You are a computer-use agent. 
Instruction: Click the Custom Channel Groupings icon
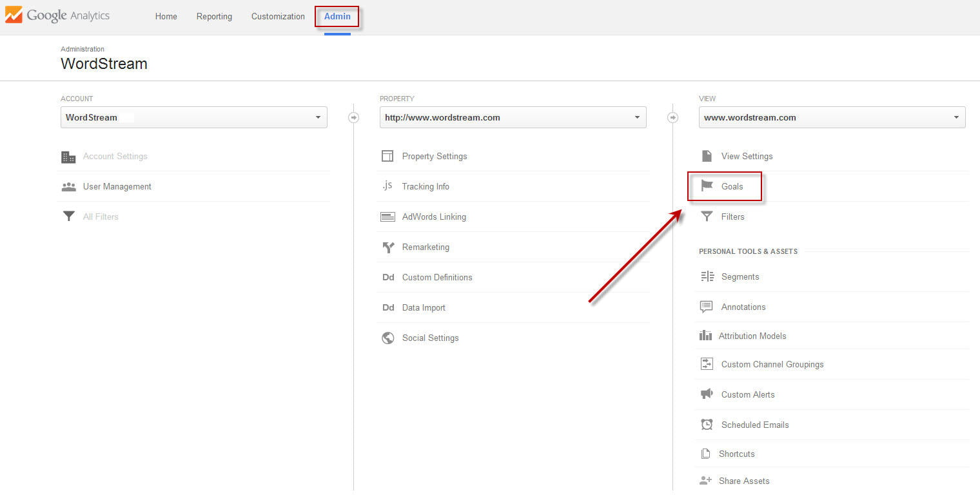[x=707, y=364]
